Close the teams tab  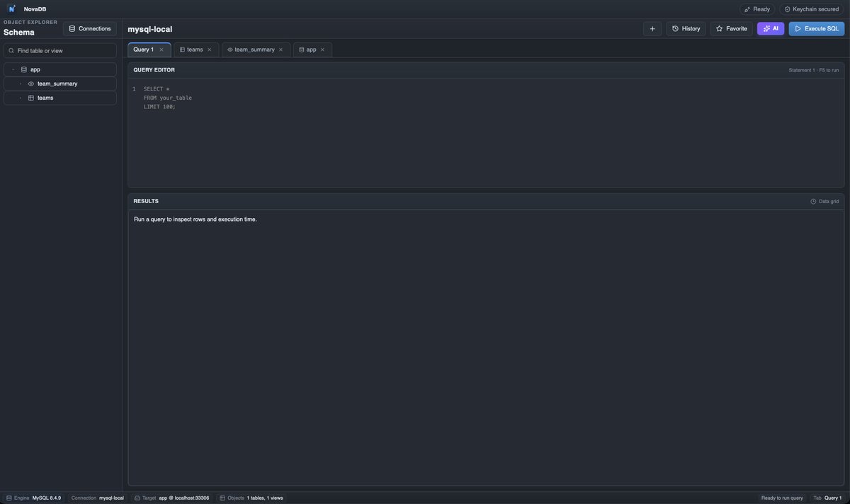click(210, 50)
